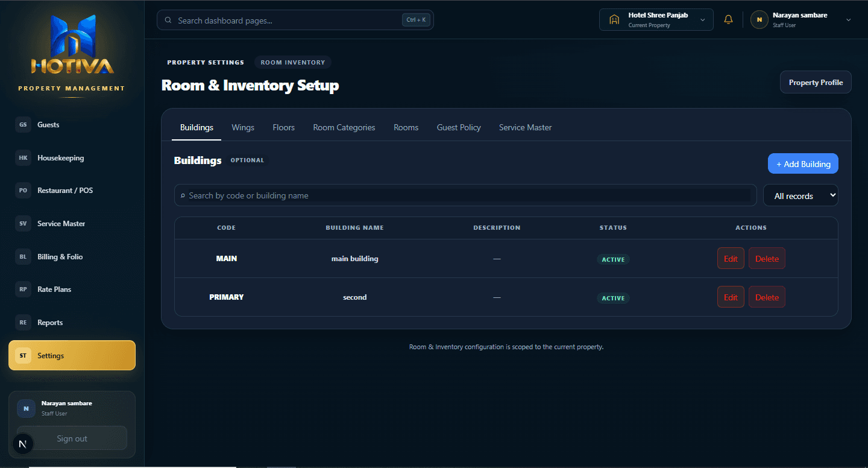Screen dimensions: 868x468
Task: Delete the PRIMARY building row
Action: (x=767, y=297)
